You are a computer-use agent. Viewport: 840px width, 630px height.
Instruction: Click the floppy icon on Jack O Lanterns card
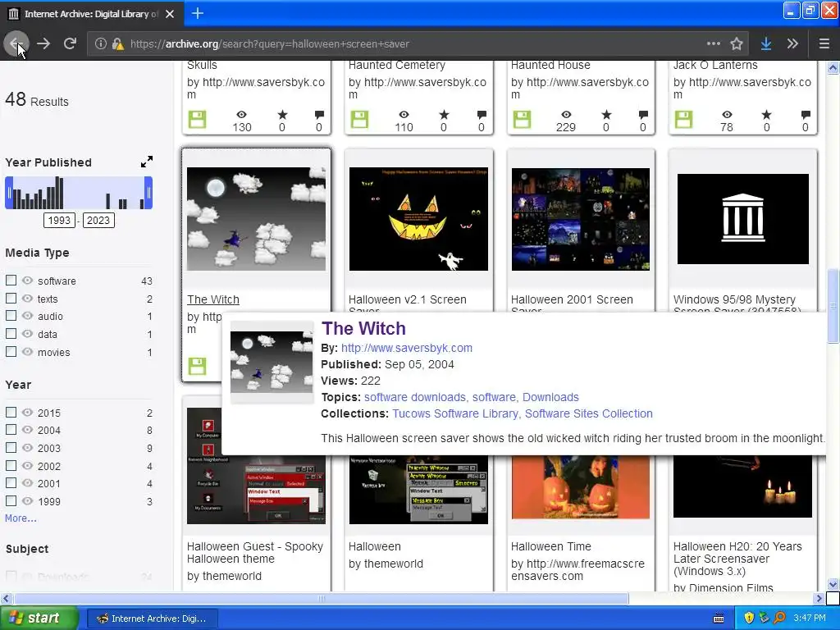[683, 120]
